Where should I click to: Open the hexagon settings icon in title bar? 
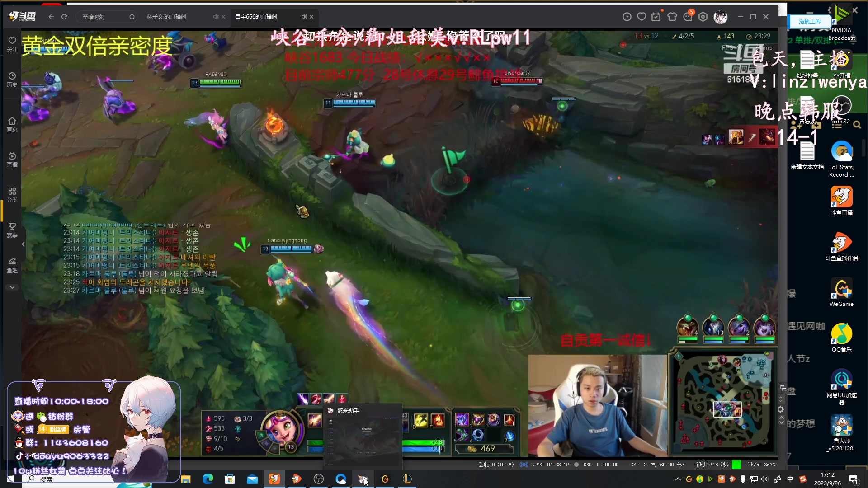point(703,17)
